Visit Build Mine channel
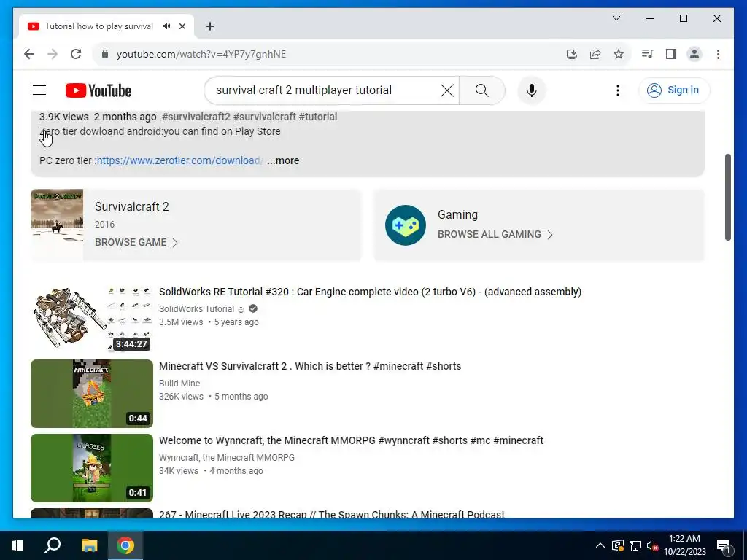The width and height of the screenshot is (747, 560). [x=179, y=384]
